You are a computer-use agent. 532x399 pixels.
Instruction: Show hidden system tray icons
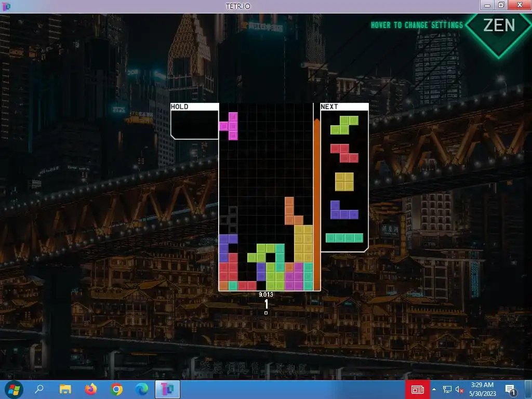point(434,390)
